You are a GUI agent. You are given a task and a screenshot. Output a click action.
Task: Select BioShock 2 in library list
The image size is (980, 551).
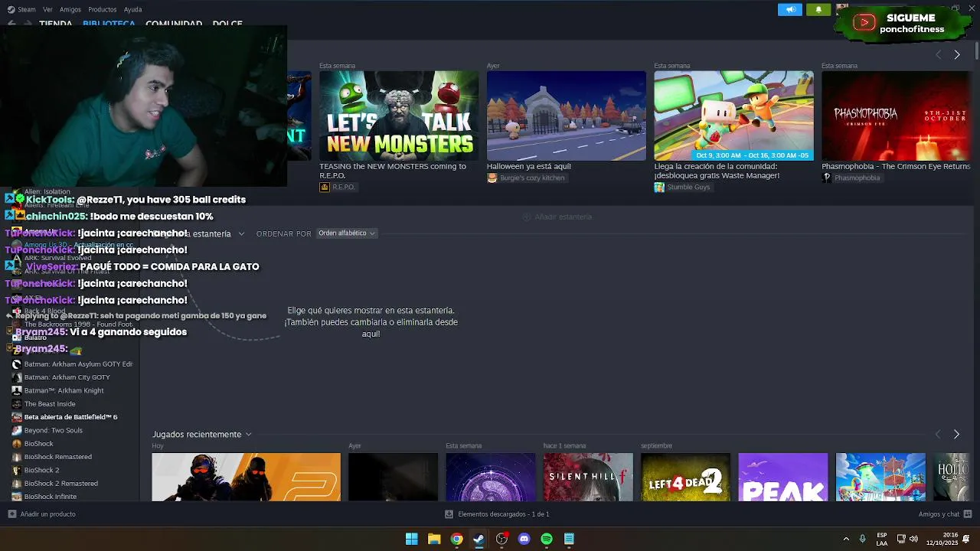(41, 470)
